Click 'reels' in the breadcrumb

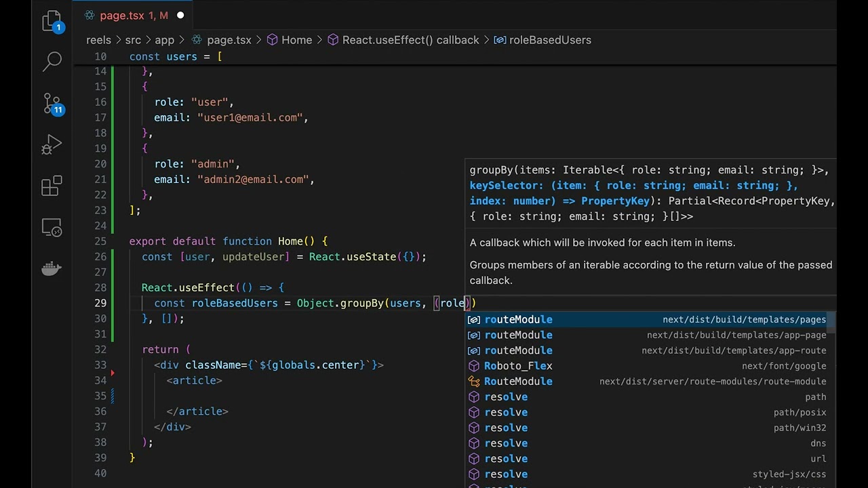click(98, 40)
